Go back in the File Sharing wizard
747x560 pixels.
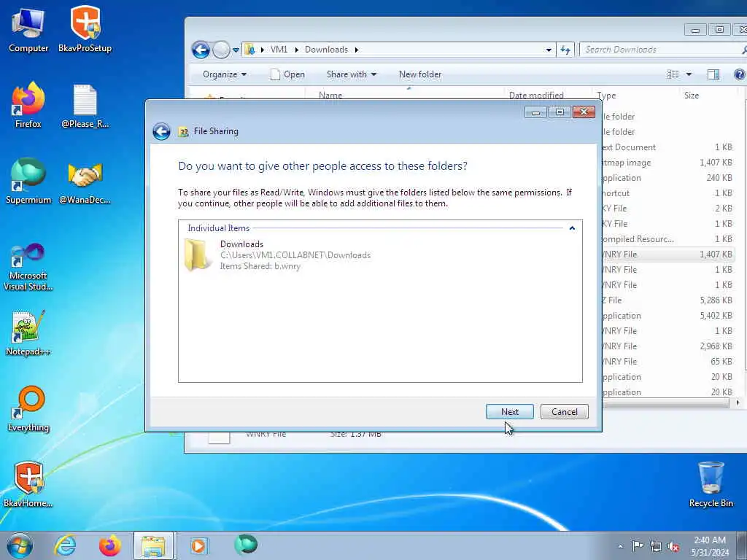point(161,131)
